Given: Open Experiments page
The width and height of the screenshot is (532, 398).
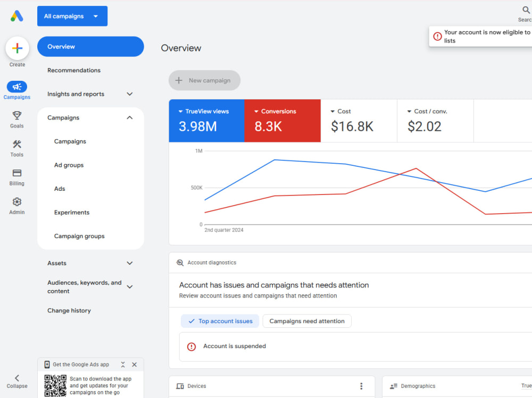Looking at the screenshot, I should [x=72, y=213].
